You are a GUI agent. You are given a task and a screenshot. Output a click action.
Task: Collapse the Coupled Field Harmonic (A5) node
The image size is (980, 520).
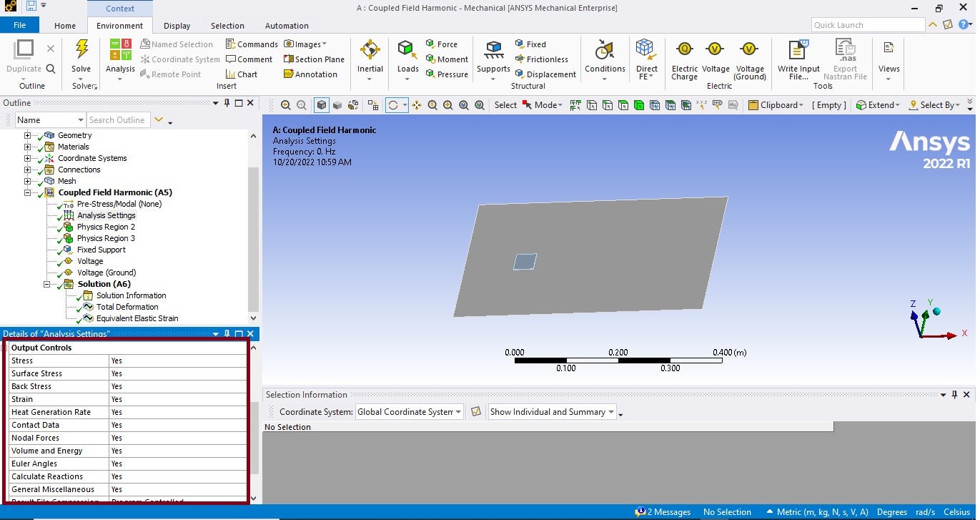click(28, 192)
